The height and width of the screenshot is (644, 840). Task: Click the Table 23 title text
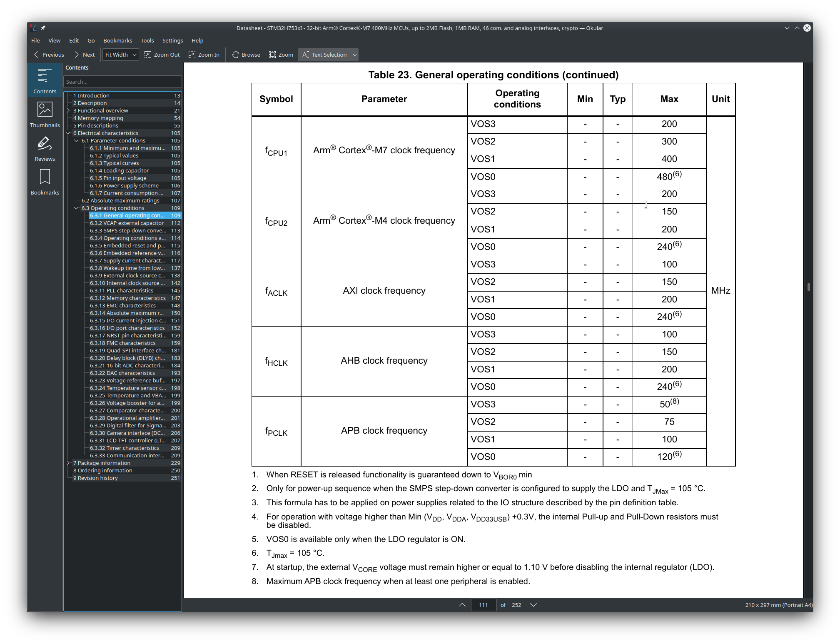[x=493, y=75]
